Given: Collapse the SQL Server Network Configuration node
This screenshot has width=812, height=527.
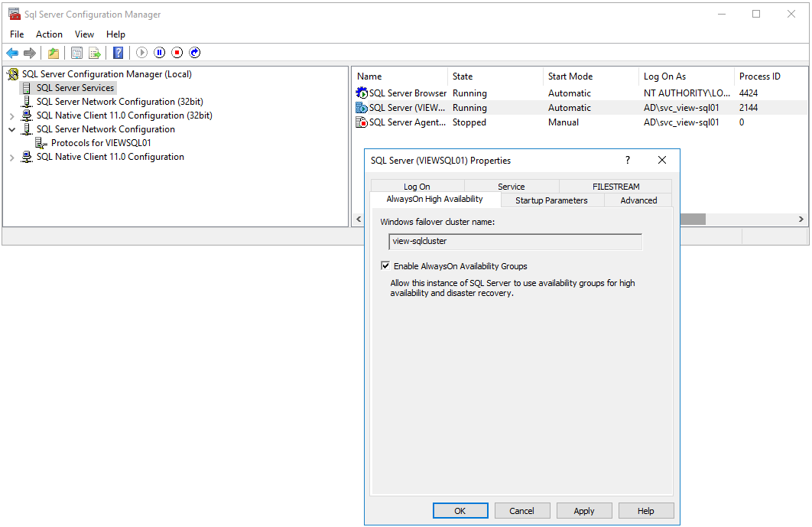Looking at the screenshot, I should [11, 130].
